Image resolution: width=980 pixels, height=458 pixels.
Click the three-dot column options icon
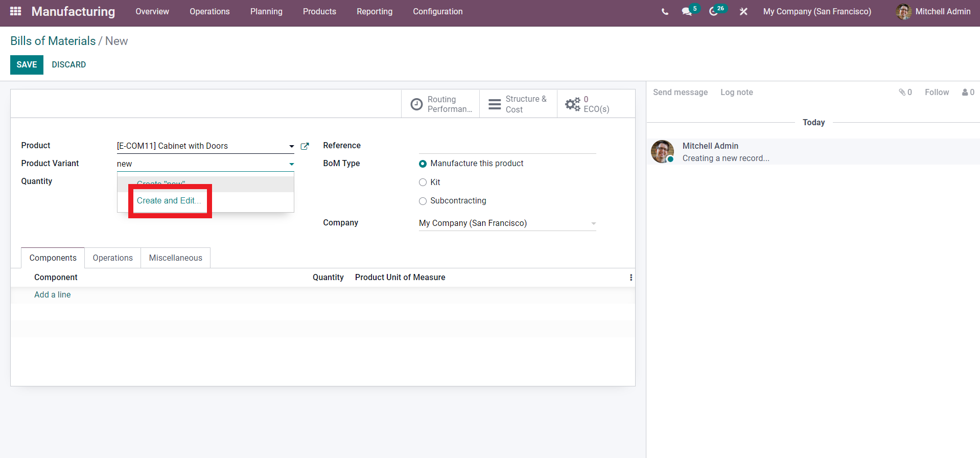[x=631, y=278]
